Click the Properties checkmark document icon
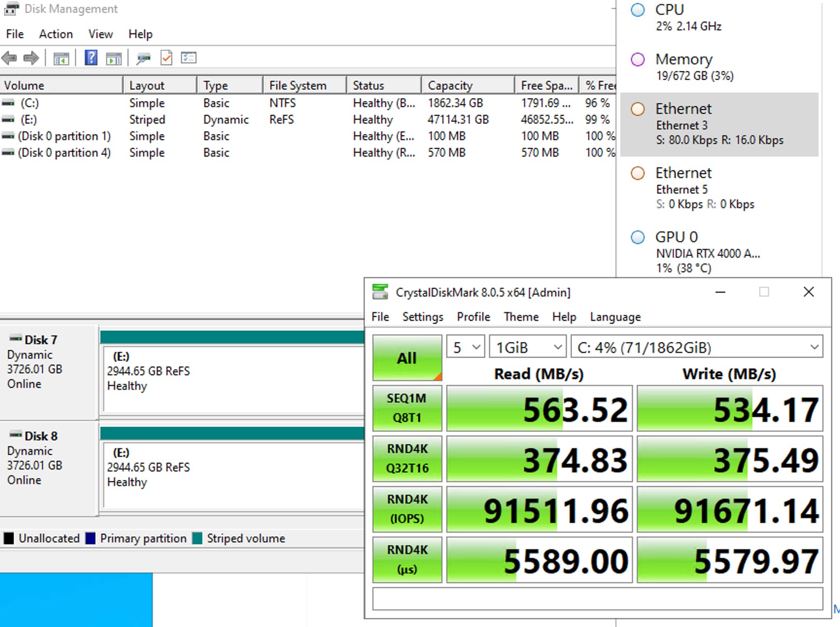Screen dimensions: 840x627 (166, 58)
